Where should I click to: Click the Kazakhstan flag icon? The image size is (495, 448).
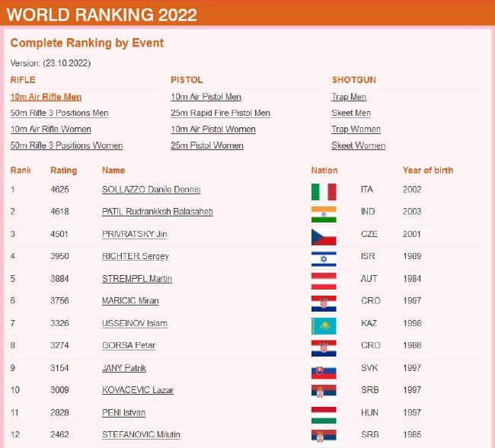click(324, 325)
